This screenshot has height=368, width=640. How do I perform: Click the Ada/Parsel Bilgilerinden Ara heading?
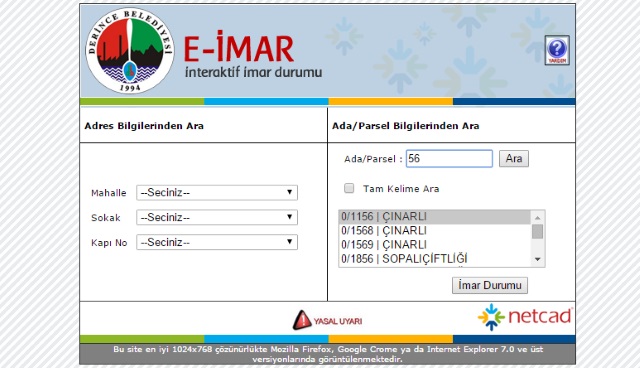click(405, 126)
